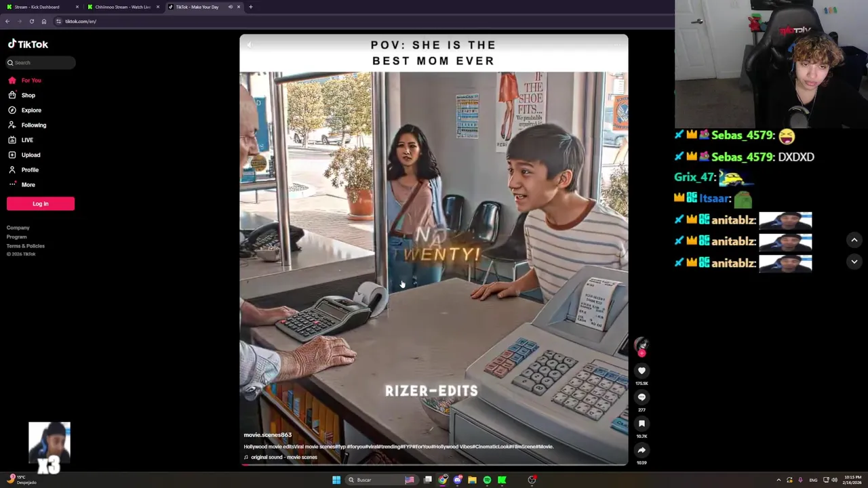Click the address bar showing tiktok.com/en/
Image resolution: width=868 pixels, height=488 pixels.
[x=363, y=21]
